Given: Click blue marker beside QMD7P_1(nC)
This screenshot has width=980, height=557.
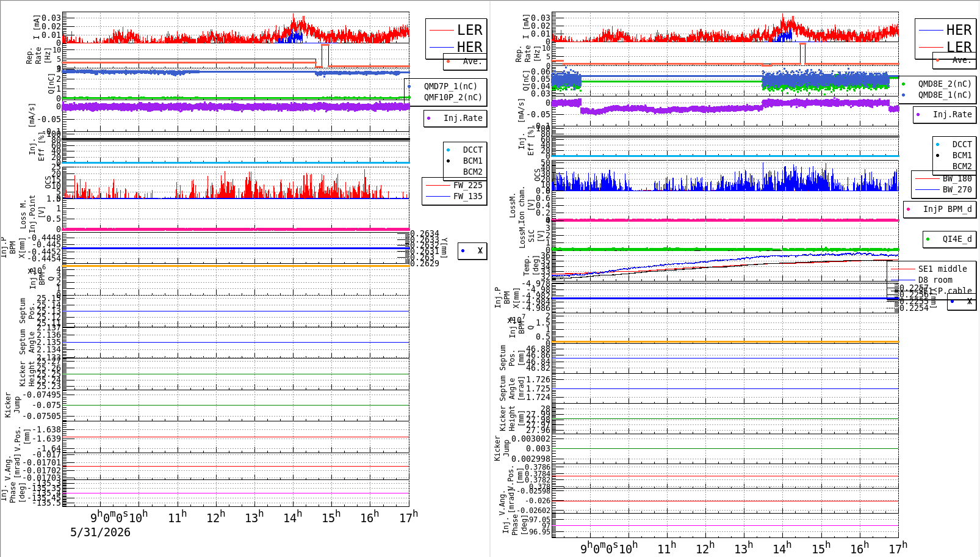Looking at the screenshot, I should pyautogui.click(x=409, y=86).
